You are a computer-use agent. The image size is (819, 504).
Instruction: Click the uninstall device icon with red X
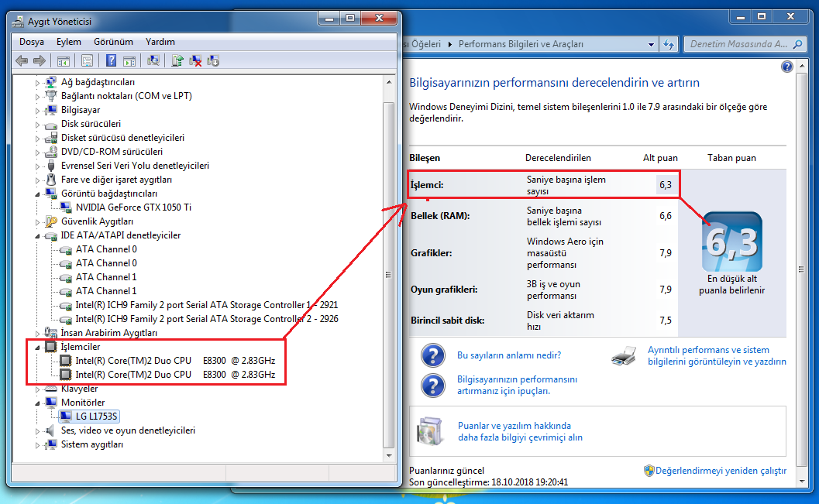[195, 61]
